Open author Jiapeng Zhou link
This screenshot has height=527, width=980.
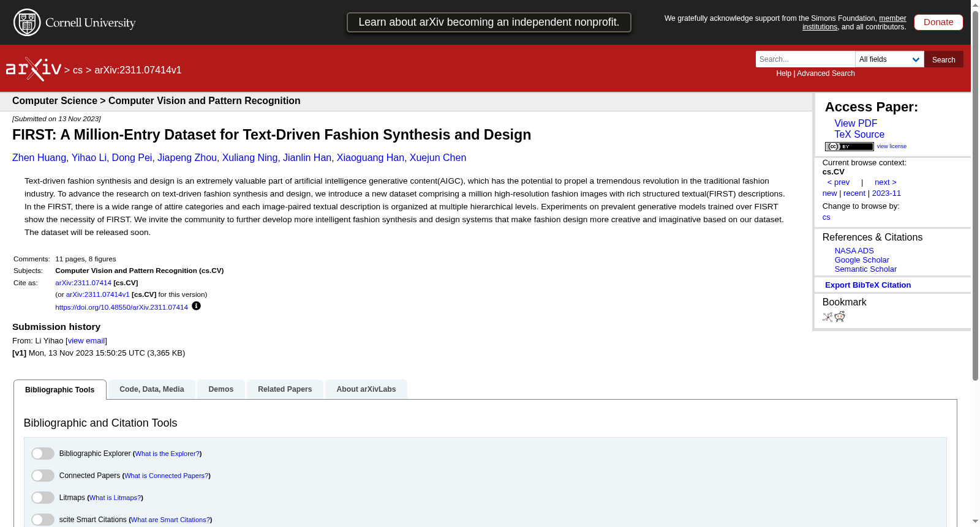pos(187,157)
